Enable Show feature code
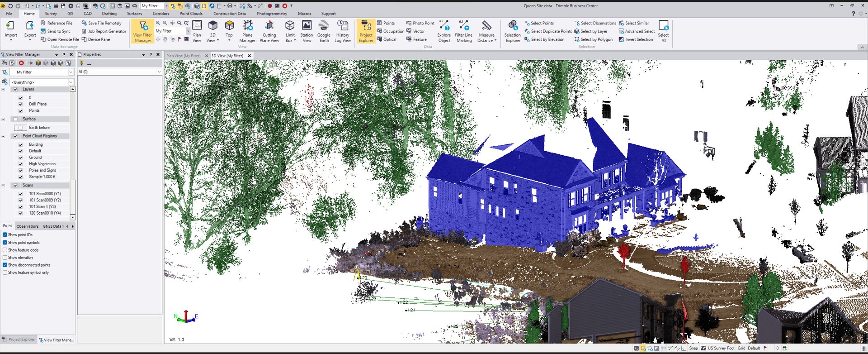Image resolution: width=868 pixels, height=354 pixels. coord(5,250)
